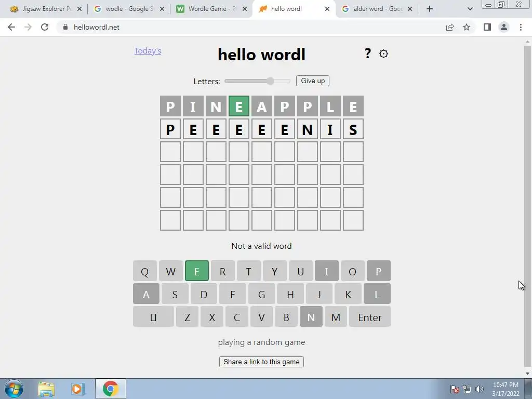Open the Chrome three-dot menu
This screenshot has width=532, height=399.
pos(521,27)
